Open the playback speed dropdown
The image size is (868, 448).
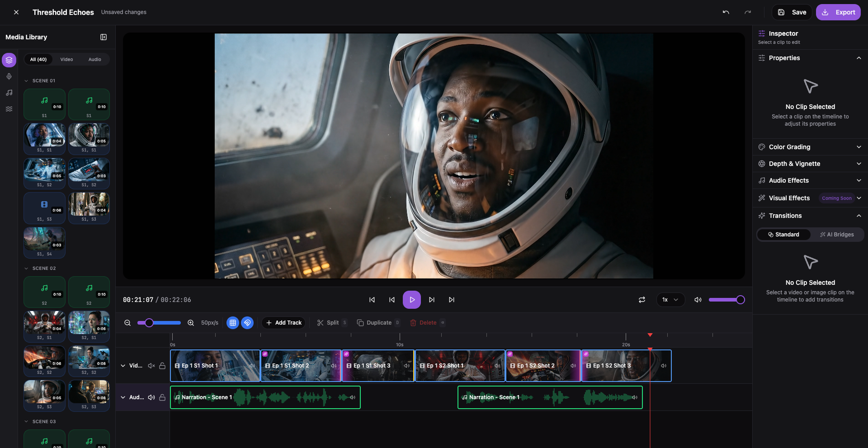pos(670,299)
